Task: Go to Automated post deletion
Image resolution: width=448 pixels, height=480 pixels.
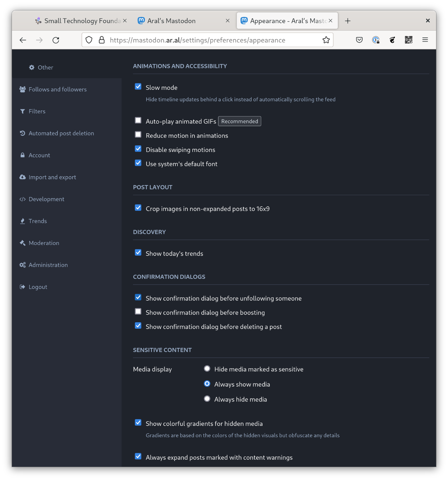Action: [61, 133]
